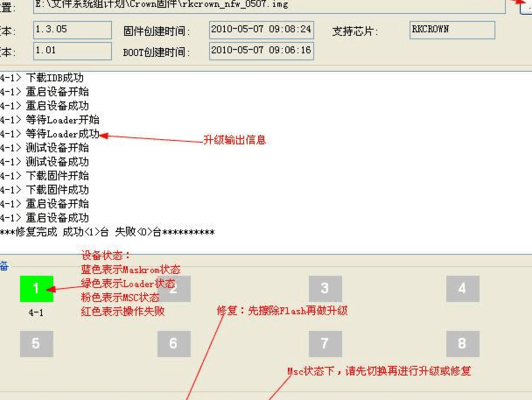Select gray device slot 2
Screen dimensions: 532x400
point(174,289)
